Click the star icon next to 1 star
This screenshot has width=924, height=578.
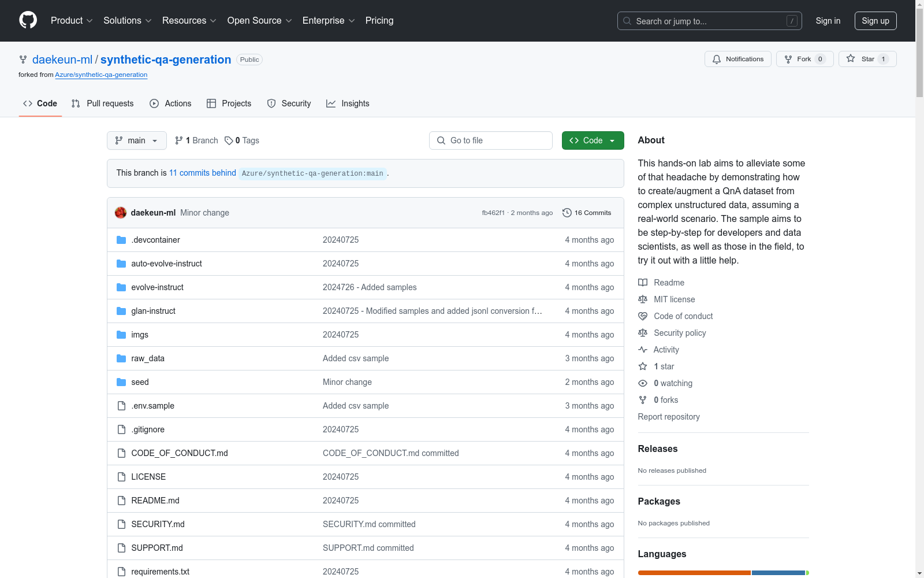click(x=643, y=366)
